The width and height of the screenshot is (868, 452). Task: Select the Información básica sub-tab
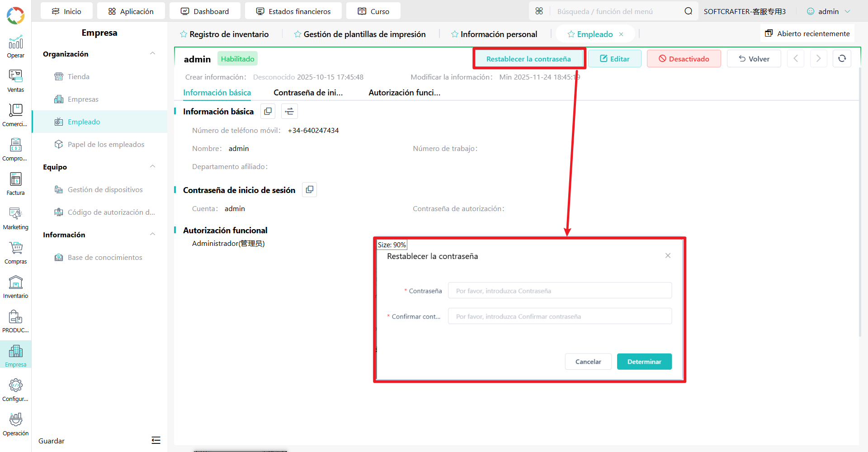[x=217, y=93]
